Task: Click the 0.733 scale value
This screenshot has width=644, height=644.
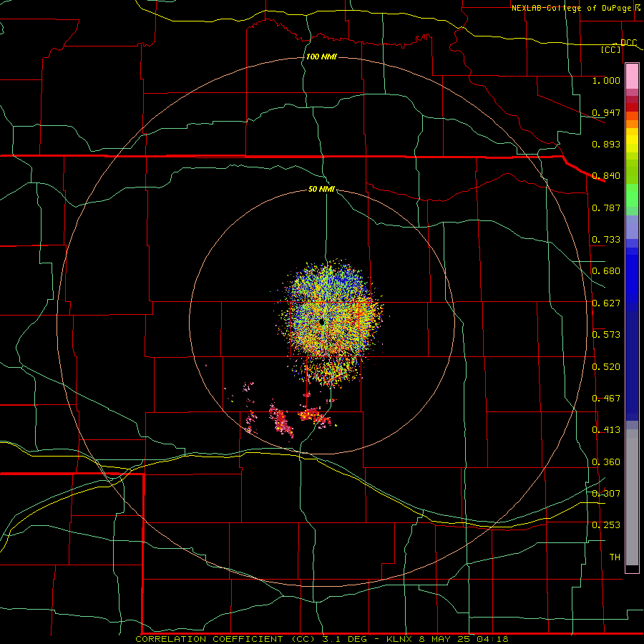Action: coord(606,240)
